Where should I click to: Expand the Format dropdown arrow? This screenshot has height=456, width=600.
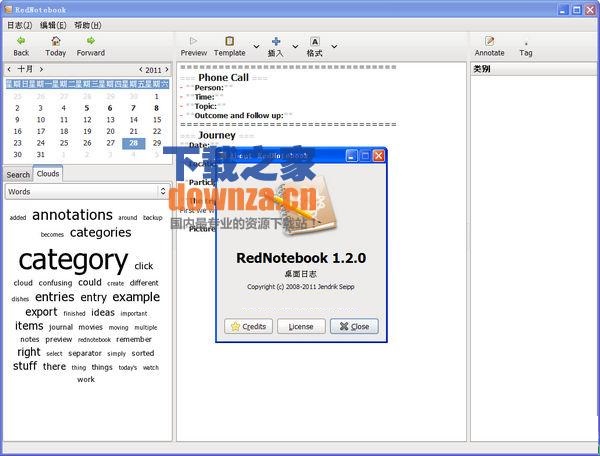pyautogui.click(x=334, y=46)
